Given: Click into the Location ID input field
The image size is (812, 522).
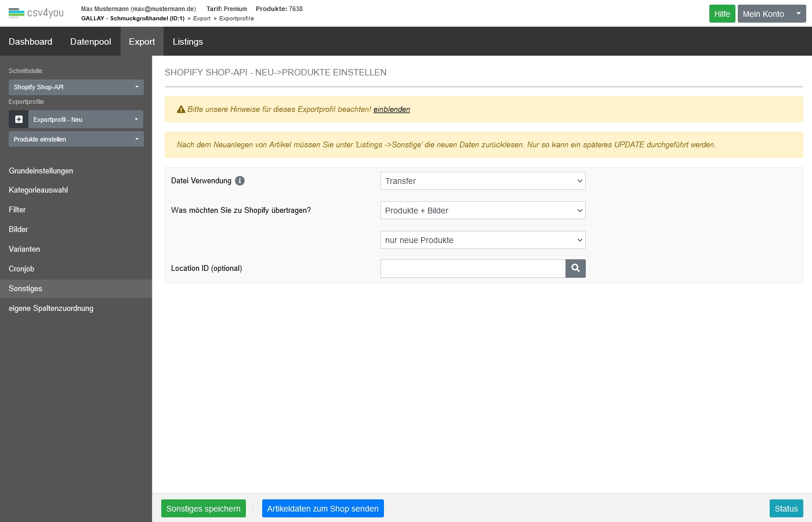Looking at the screenshot, I should pyautogui.click(x=473, y=269).
